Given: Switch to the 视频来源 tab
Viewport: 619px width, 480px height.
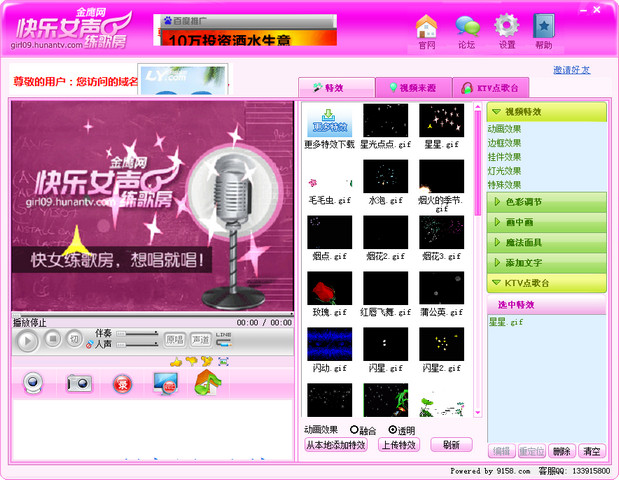Looking at the screenshot, I should [413, 87].
